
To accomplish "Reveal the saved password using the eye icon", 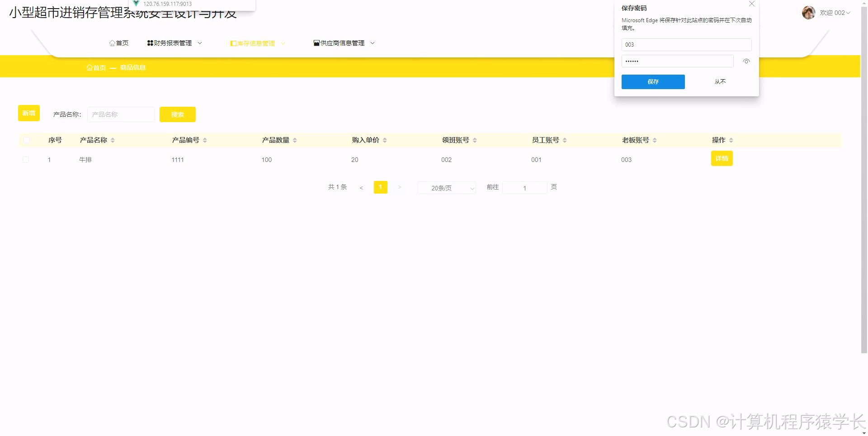I will (746, 61).
